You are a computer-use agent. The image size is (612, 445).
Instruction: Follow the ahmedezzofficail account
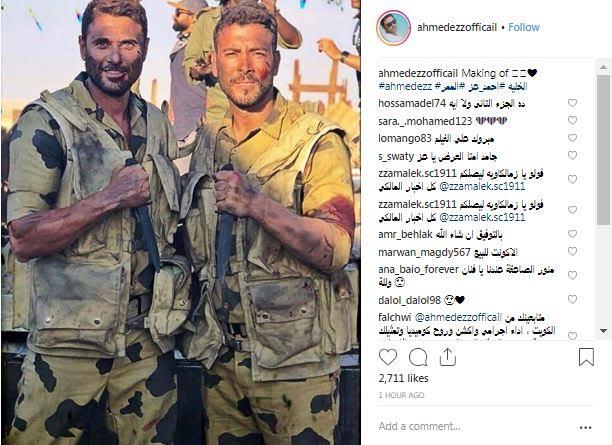pyautogui.click(x=524, y=27)
